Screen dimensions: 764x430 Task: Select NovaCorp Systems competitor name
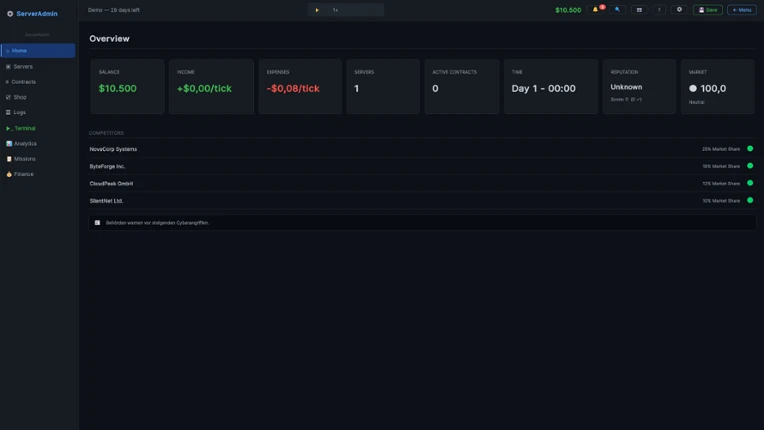pyautogui.click(x=113, y=149)
